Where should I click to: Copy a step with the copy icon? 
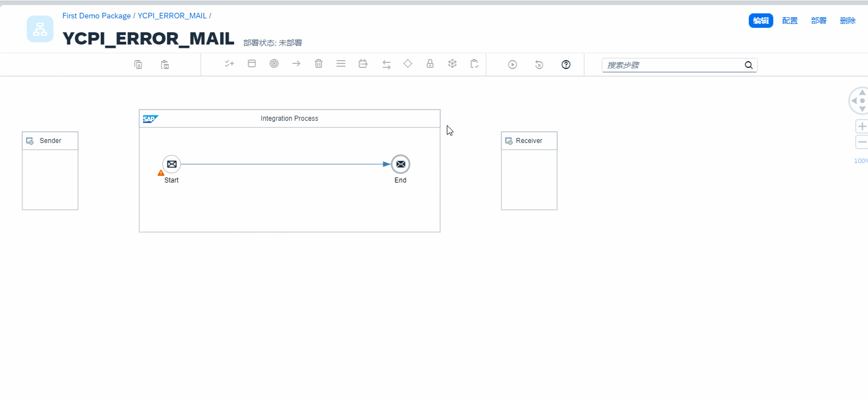click(138, 65)
